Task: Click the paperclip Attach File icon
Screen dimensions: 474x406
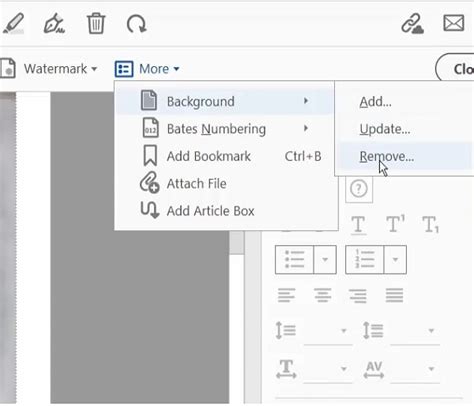Action: point(149,182)
